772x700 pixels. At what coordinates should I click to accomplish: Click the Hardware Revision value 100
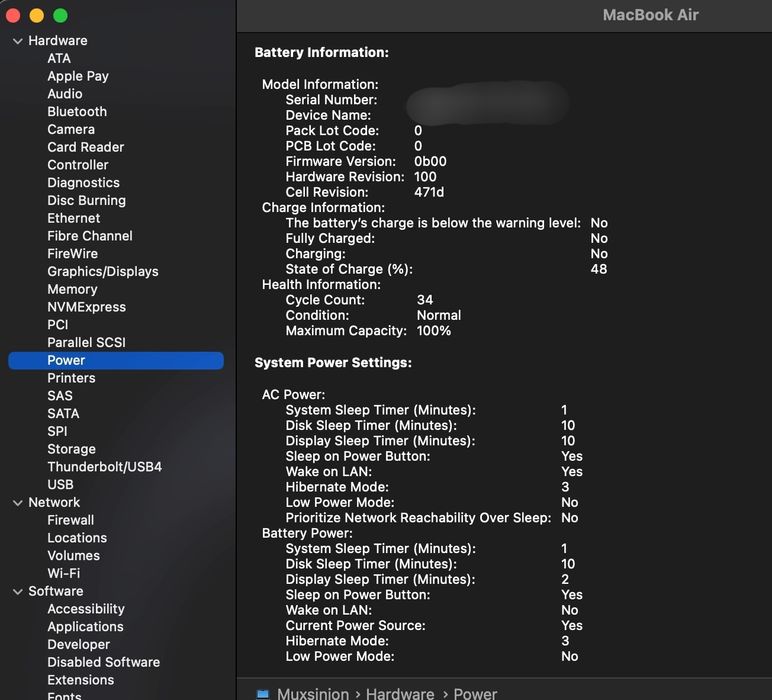425,176
